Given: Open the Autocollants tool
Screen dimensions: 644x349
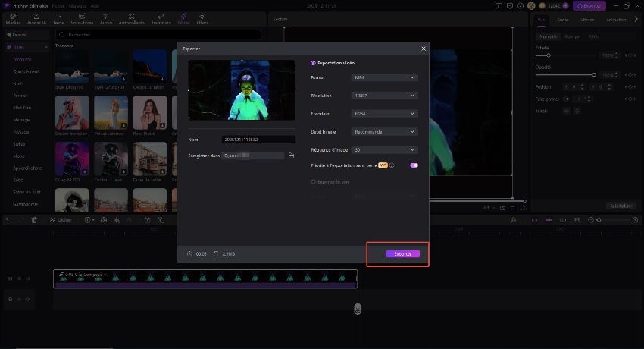Looking at the screenshot, I should coord(131,19).
